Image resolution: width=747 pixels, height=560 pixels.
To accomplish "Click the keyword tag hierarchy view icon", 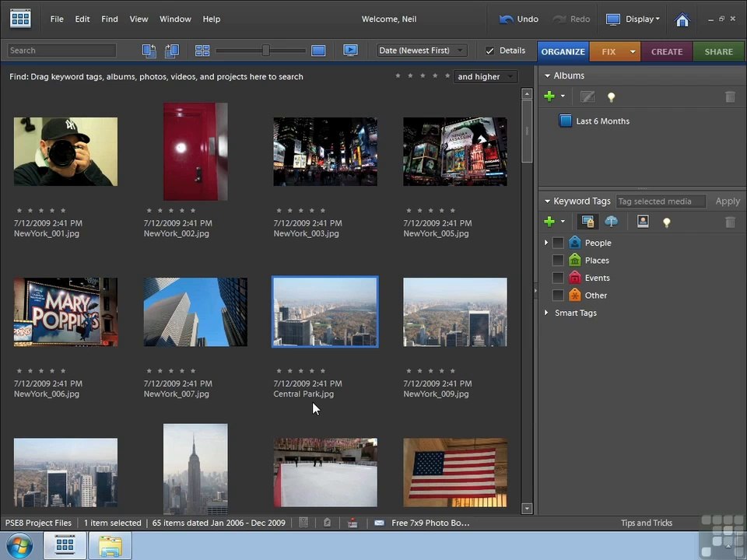I will [x=588, y=222].
